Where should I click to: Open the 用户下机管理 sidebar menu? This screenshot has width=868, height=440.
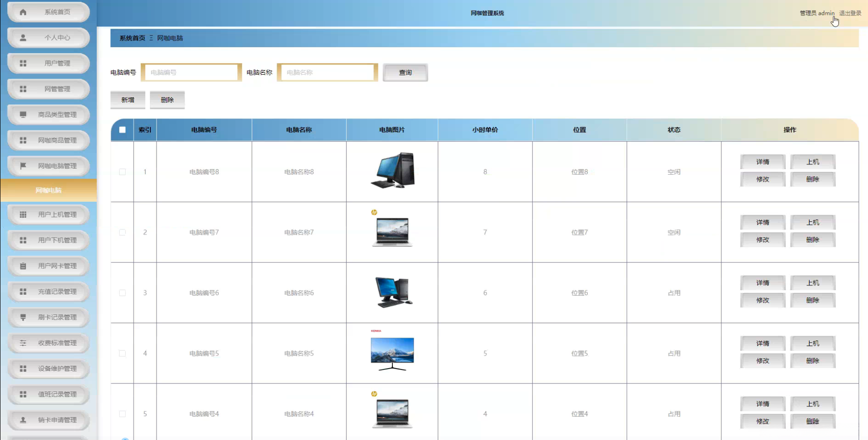(49, 240)
